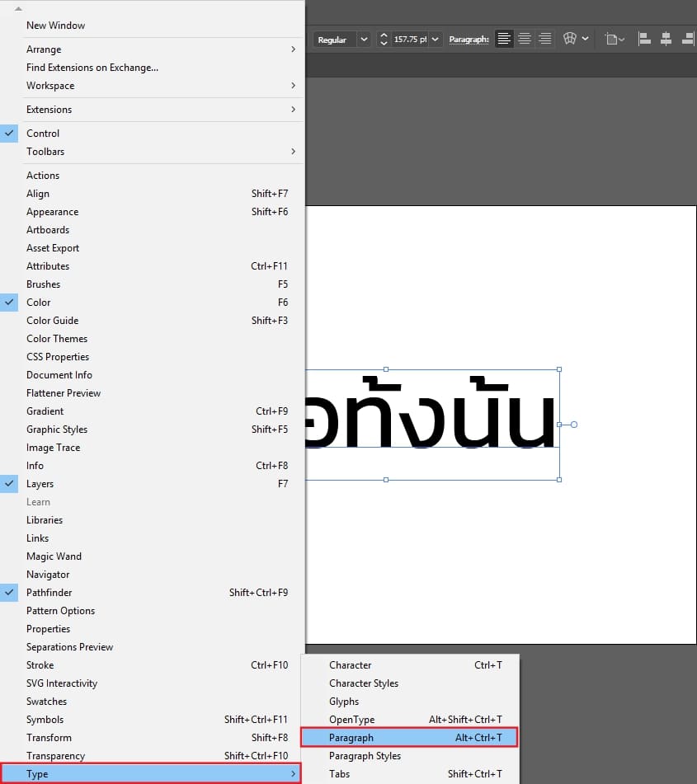The image size is (697, 784).
Task: Open the Brushes panel
Action: point(152,284)
